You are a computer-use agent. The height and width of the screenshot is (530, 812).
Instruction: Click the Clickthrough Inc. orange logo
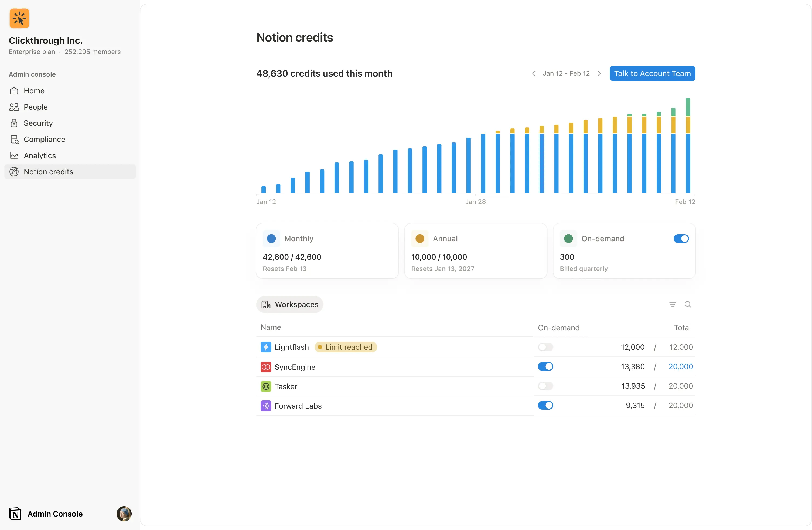click(x=19, y=18)
